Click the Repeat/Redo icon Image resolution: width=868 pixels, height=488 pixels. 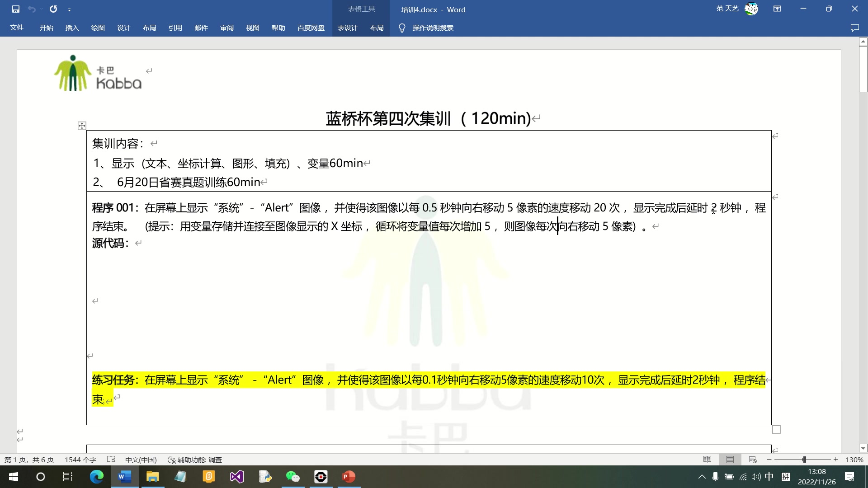(53, 9)
